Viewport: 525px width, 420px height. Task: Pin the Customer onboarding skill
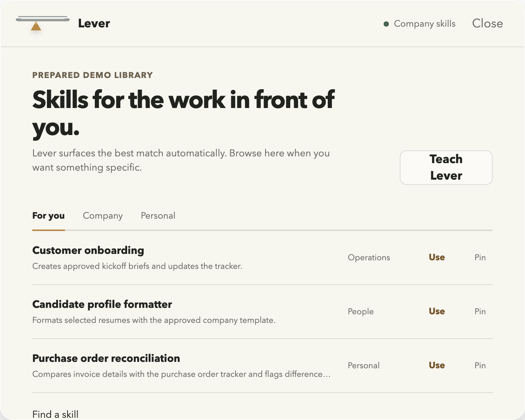[480, 257]
